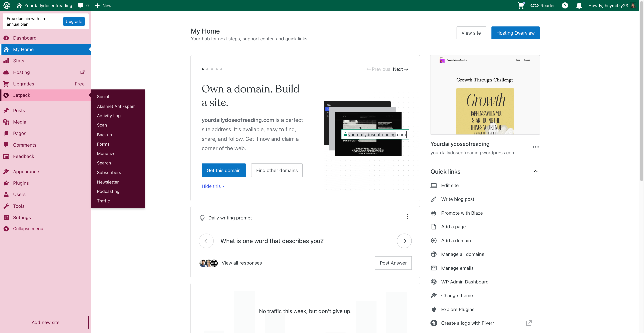
Task: Open the Hide this dropdown
Action: (x=213, y=186)
